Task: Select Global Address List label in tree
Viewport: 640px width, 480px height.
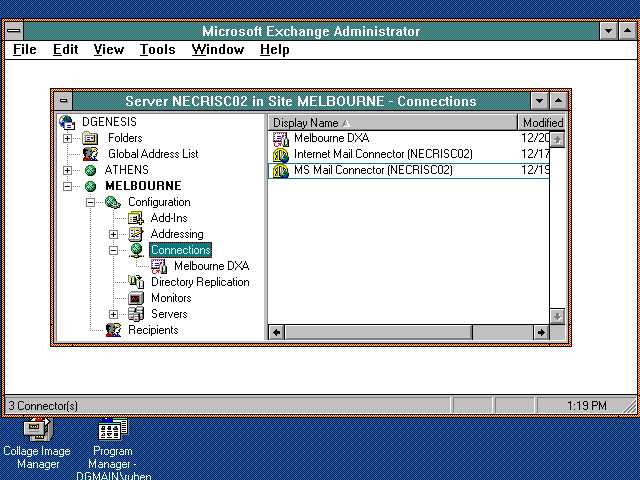Action: [153, 154]
